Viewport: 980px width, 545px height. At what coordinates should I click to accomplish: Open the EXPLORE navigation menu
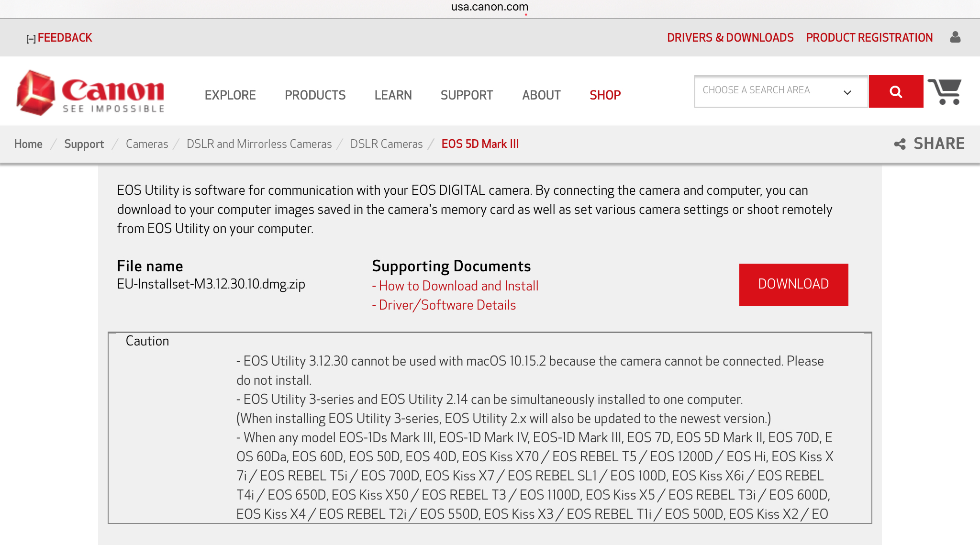230,95
